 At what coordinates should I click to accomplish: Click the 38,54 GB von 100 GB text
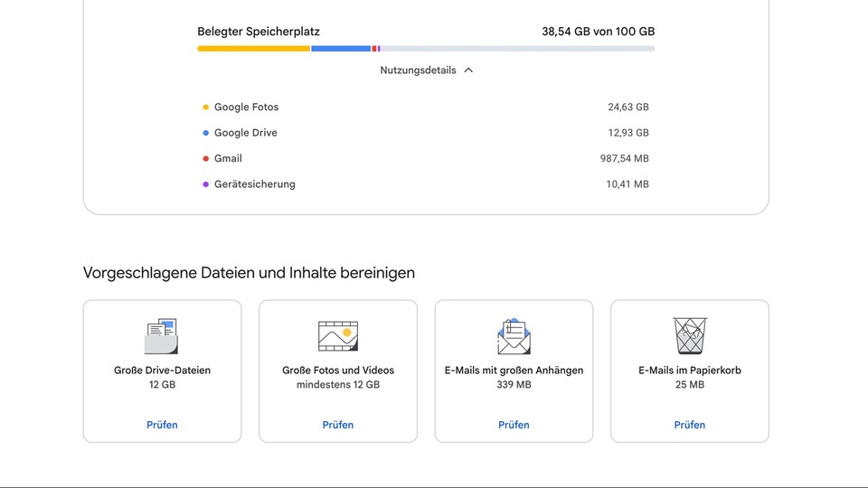point(599,32)
